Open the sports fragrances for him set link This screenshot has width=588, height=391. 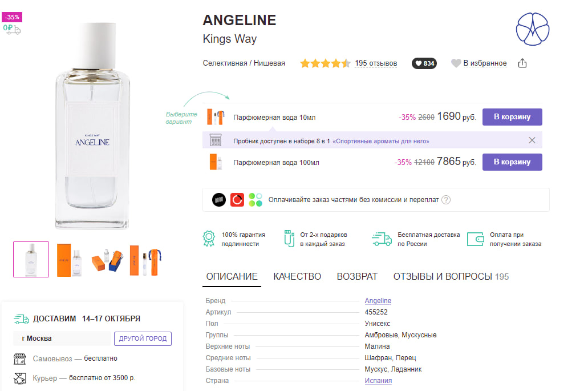(x=381, y=141)
